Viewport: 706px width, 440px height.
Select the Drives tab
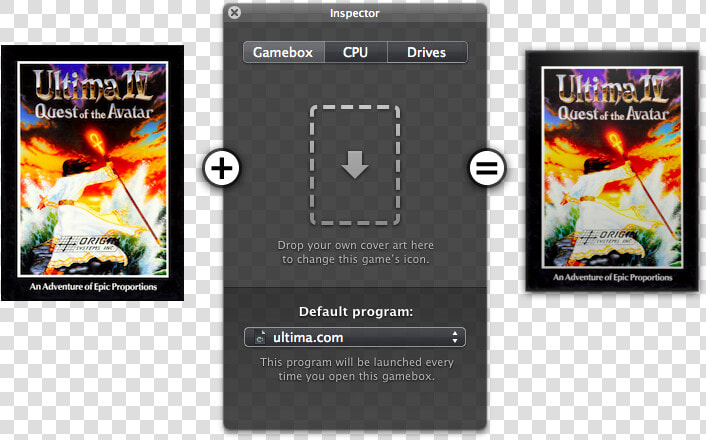[x=427, y=52]
